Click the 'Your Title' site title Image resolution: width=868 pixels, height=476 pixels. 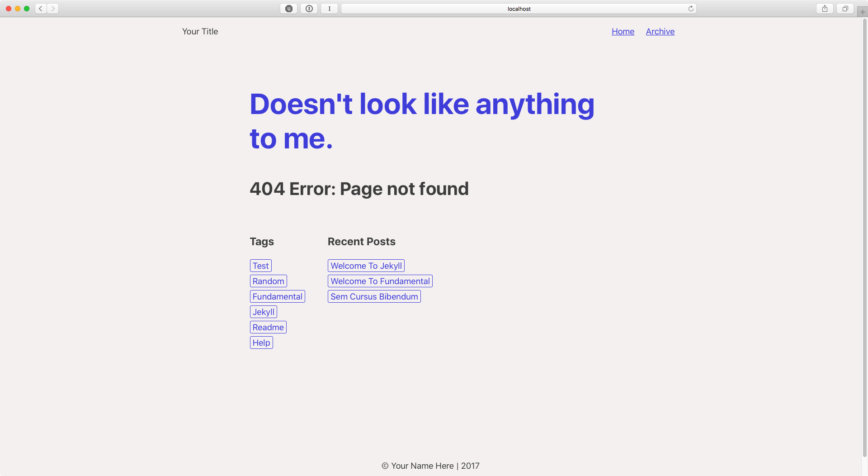coord(200,32)
